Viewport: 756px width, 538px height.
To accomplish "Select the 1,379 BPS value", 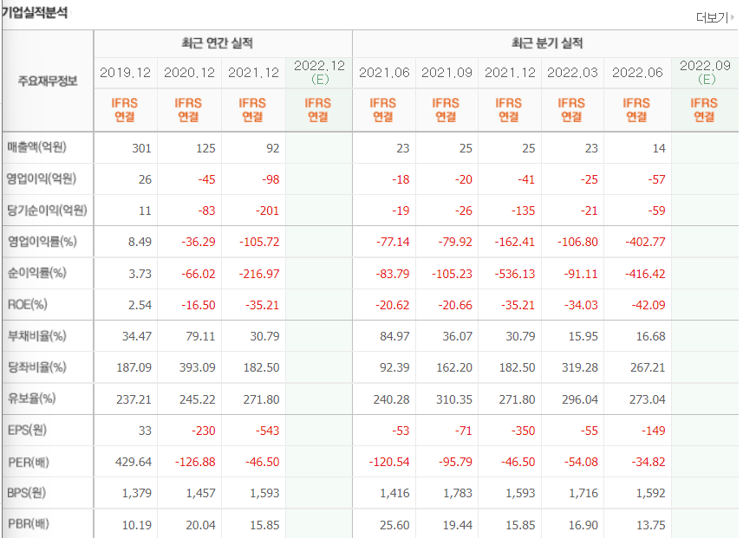I will click(137, 494).
